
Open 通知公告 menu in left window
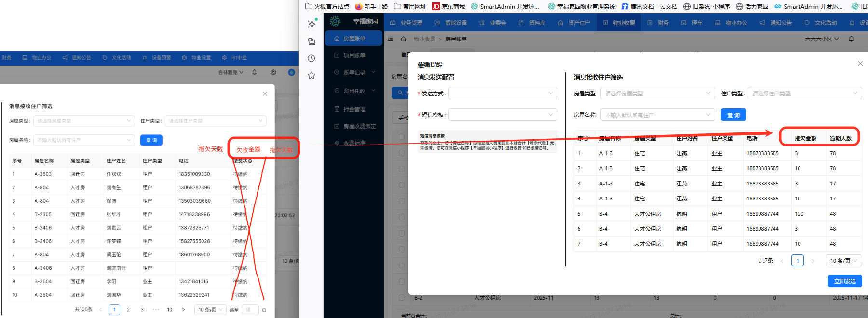(77, 58)
